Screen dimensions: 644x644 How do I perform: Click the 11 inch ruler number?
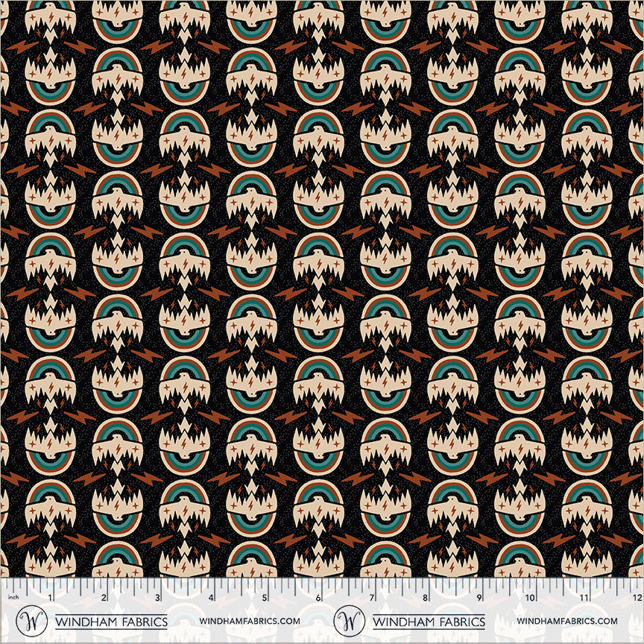point(585,598)
